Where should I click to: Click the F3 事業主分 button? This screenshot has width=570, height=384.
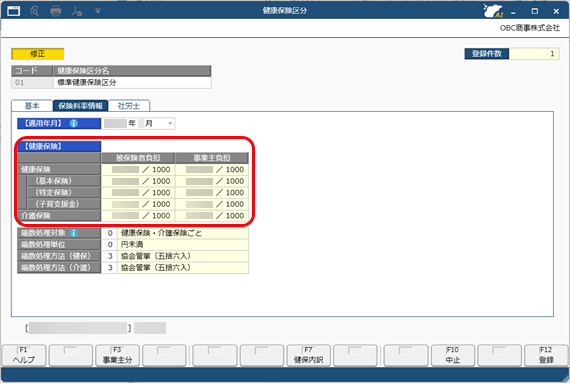[117, 355]
